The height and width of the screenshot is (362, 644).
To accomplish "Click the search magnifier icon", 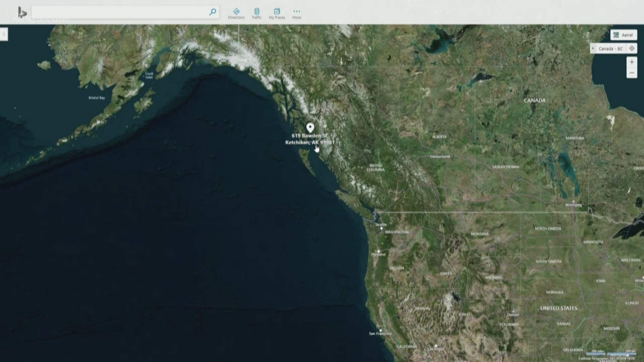I will click(x=212, y=12).
